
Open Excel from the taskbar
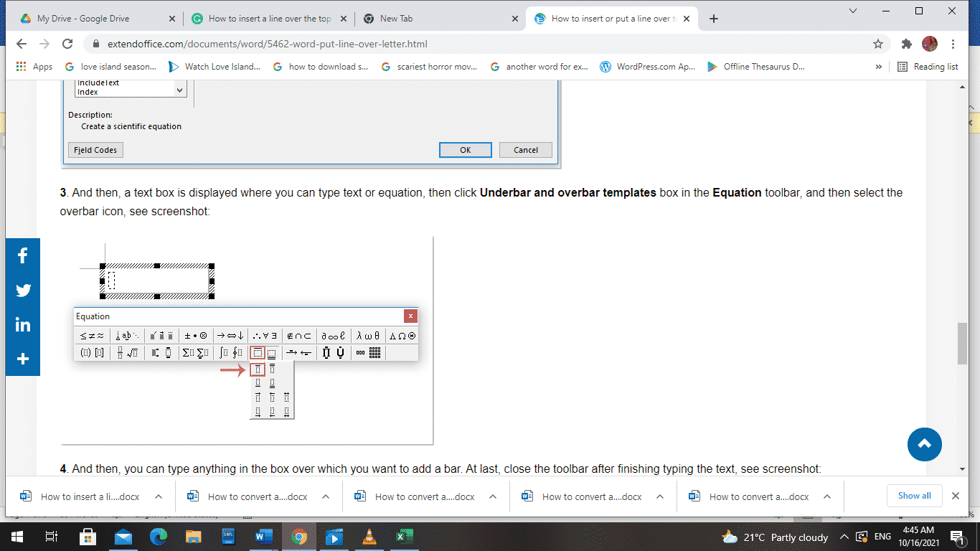404,537
